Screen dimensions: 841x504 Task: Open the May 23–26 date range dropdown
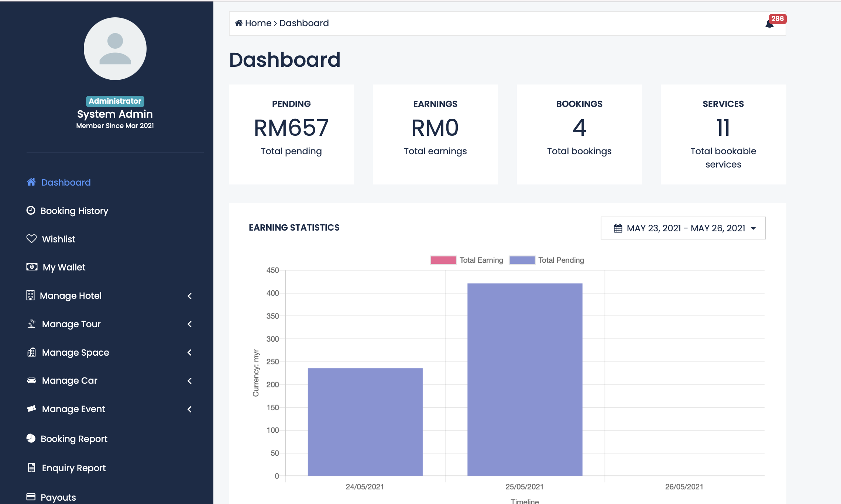tap(683, 228)
